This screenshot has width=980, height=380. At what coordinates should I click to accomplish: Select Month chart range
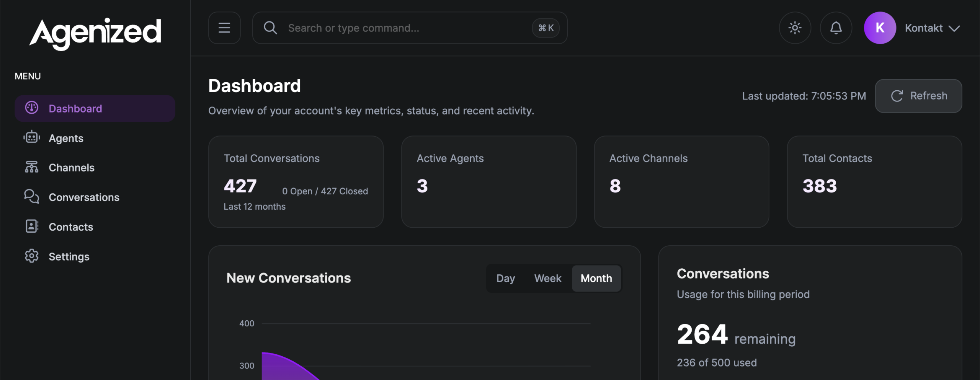pos(596,278)
